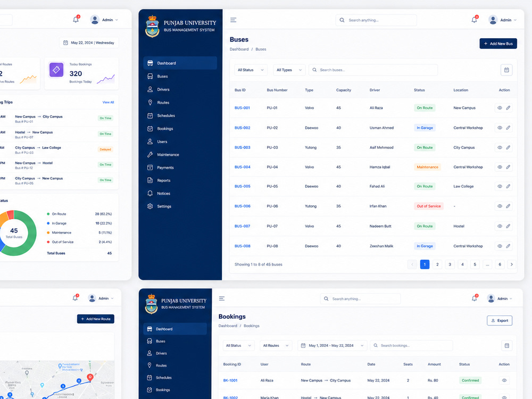Go to page 2 of buses

pyautogui.click(x=437, y=264)
